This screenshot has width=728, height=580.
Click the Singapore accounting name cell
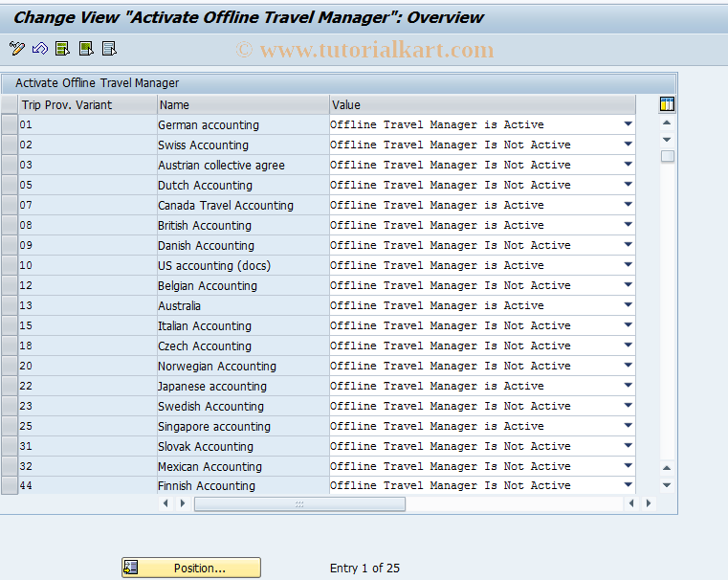click(x=243, y=426)
